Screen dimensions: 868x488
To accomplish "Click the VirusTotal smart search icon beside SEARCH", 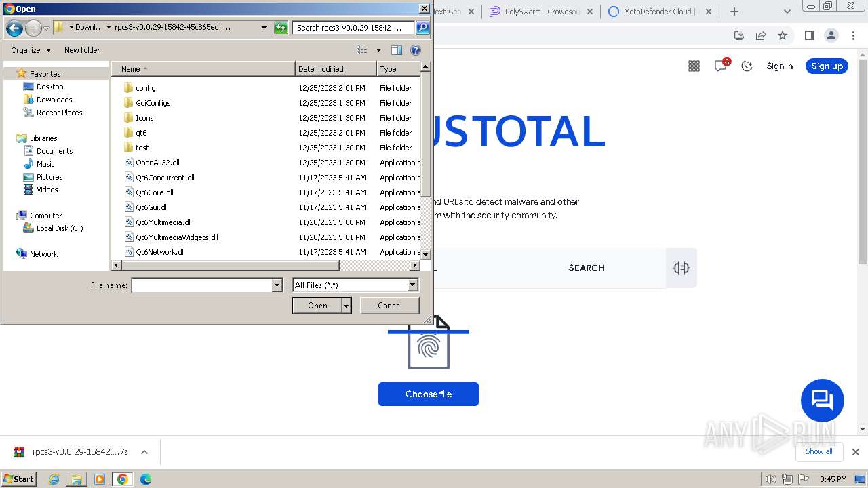I will point(682,268).
